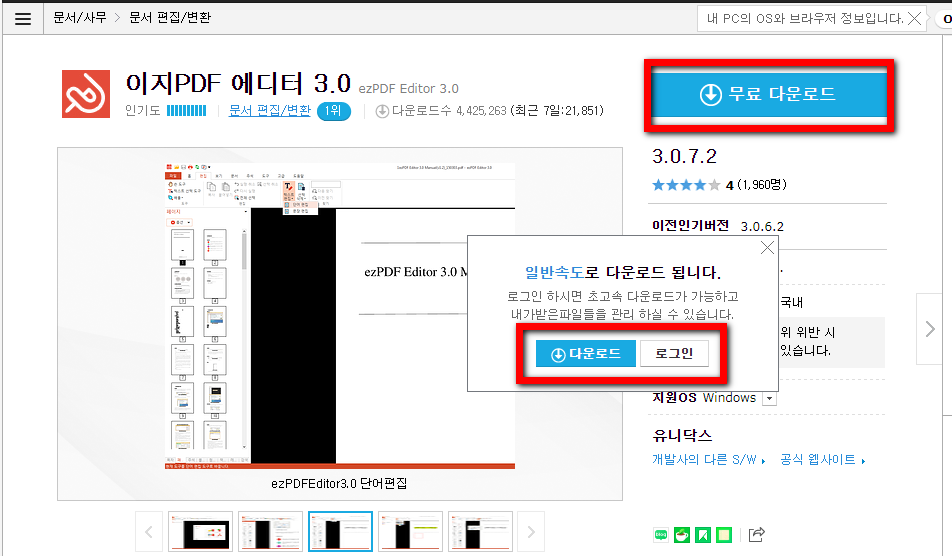Select the second screenshot thumbnail
The width and height of the screenshot is (952, 556).
270,532
